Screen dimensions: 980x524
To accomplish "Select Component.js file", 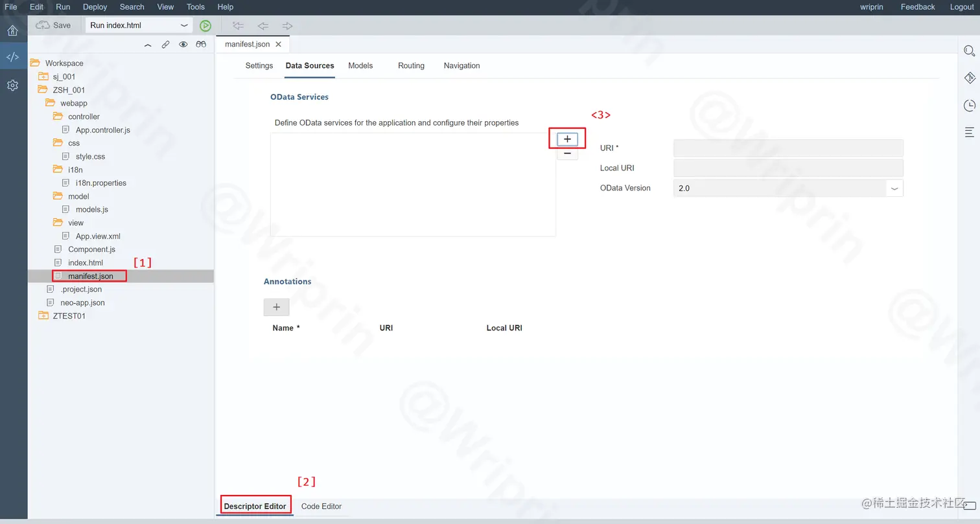I will click(x=91, y=249).
